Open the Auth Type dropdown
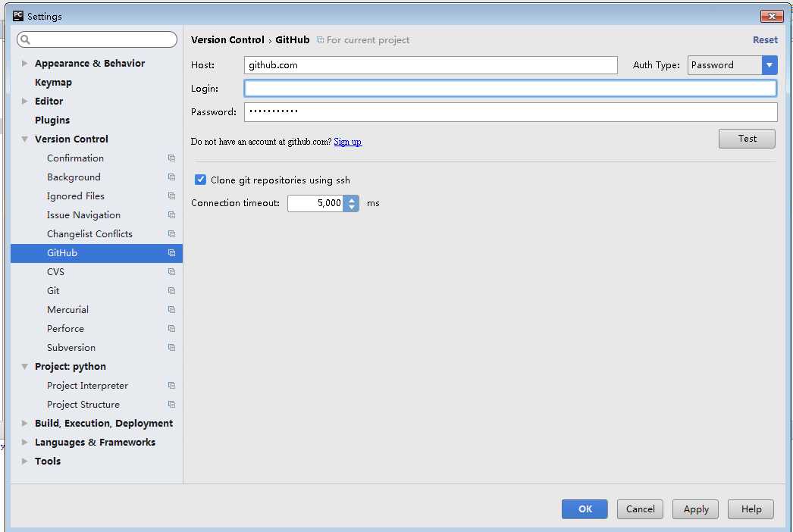The width and height of the screenshot is (793, 532). [769, 64]
